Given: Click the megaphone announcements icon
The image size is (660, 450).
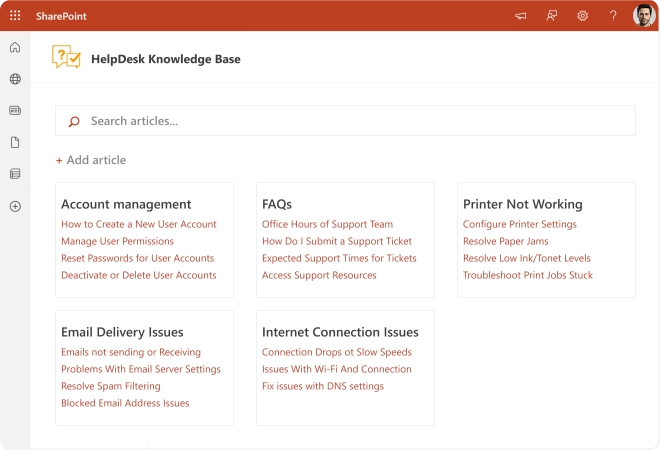Looking at the screenshot, I should pos(521,16).
